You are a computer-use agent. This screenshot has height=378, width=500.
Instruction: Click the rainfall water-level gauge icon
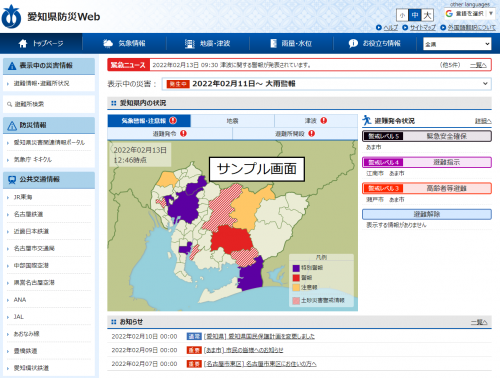pyautogui.click(x=273, y=43)
